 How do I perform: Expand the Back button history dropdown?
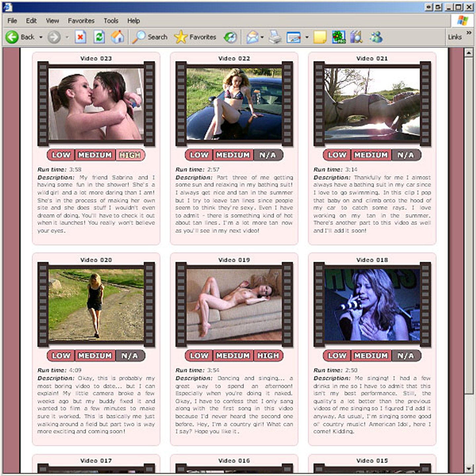click(x=41, y=37)
